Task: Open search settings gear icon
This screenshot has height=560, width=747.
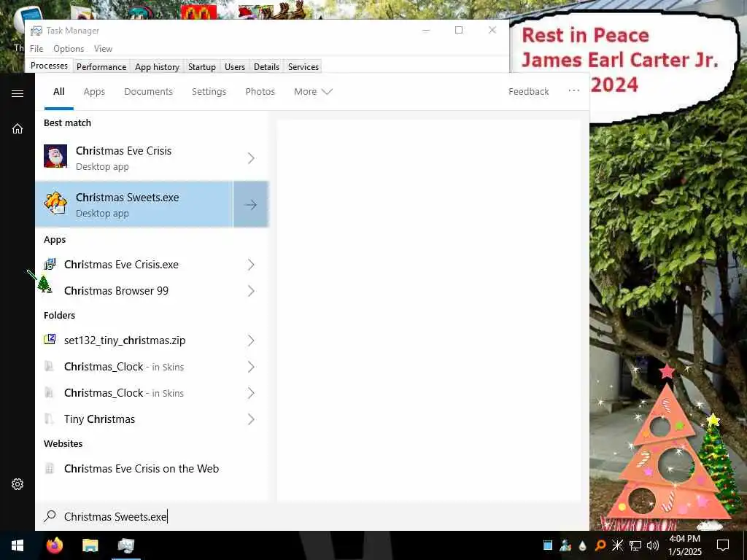Action: click(18, 484)
